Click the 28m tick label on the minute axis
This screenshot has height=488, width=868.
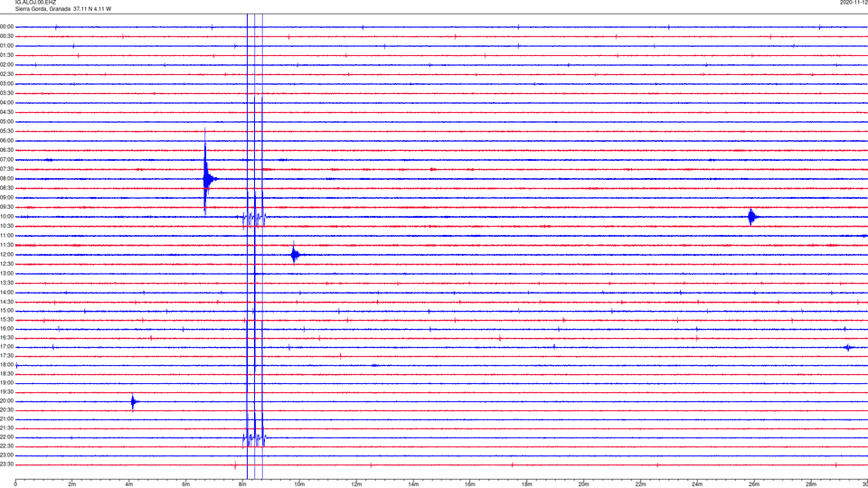pyautogui.click(x=811, y=484)
